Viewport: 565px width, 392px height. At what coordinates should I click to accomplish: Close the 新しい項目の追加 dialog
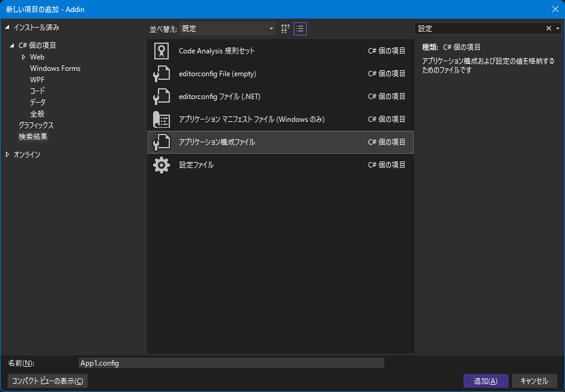(555, 9)
